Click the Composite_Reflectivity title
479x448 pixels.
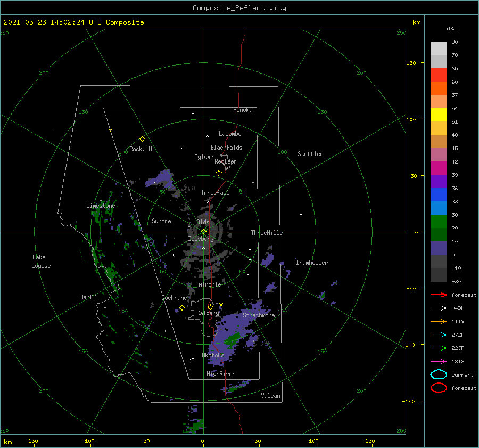point(240,8)
